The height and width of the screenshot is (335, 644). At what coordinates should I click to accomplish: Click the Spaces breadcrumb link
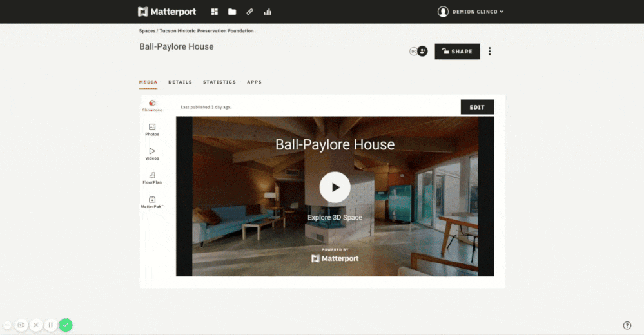147,31
